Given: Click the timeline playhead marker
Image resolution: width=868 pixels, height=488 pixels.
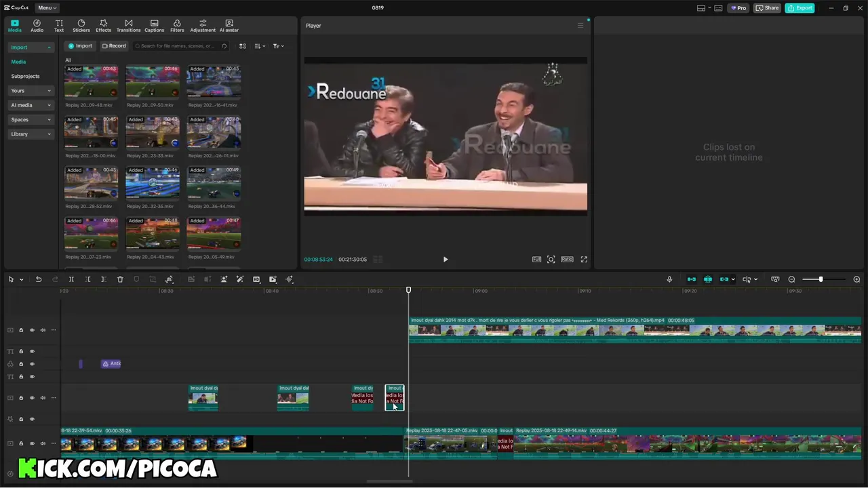Looking at the screenshot, I should (x=408, y=290).
